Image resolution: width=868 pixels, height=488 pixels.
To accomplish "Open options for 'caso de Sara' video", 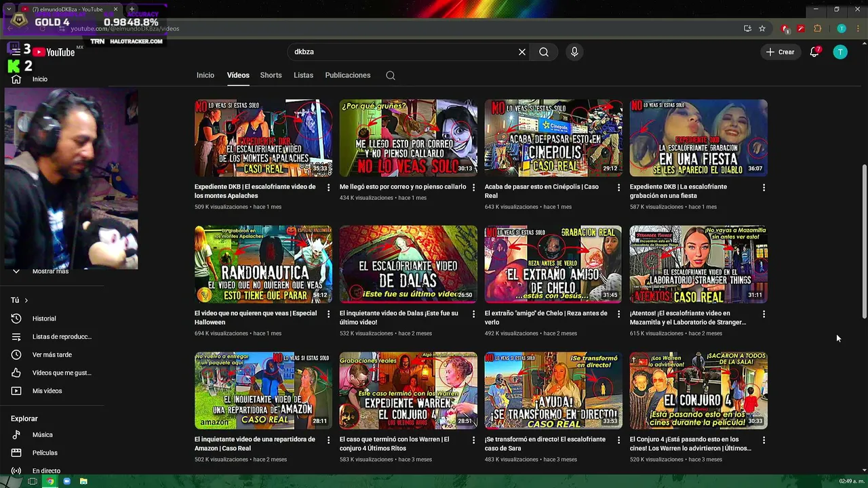I will click(x=618, y=440).
